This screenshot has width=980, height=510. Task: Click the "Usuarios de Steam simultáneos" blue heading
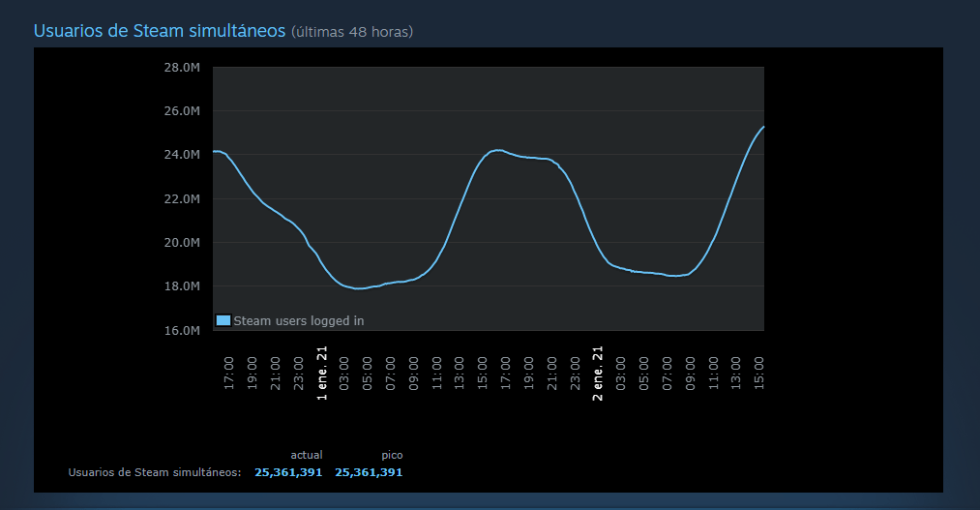point(160,31)
